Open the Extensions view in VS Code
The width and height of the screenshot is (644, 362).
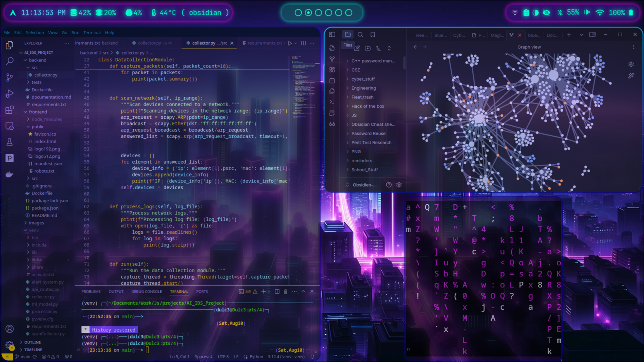coord(9,110)
